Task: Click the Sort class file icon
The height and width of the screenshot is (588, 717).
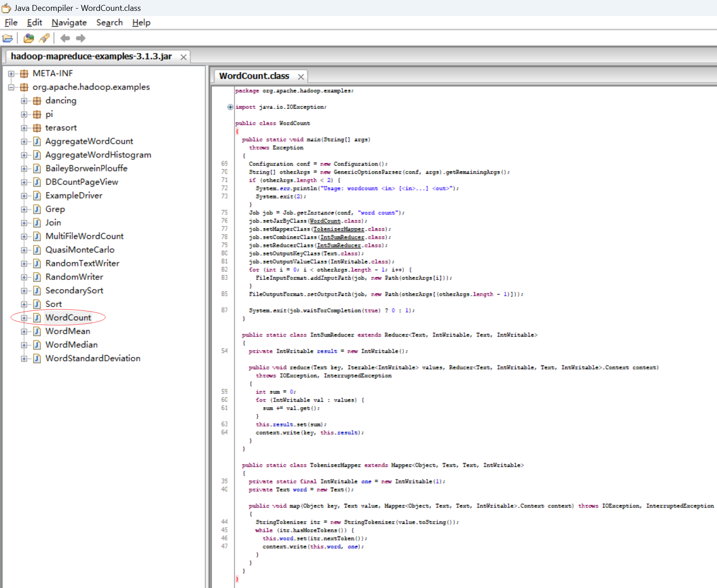Action: (x=37, y=304)
